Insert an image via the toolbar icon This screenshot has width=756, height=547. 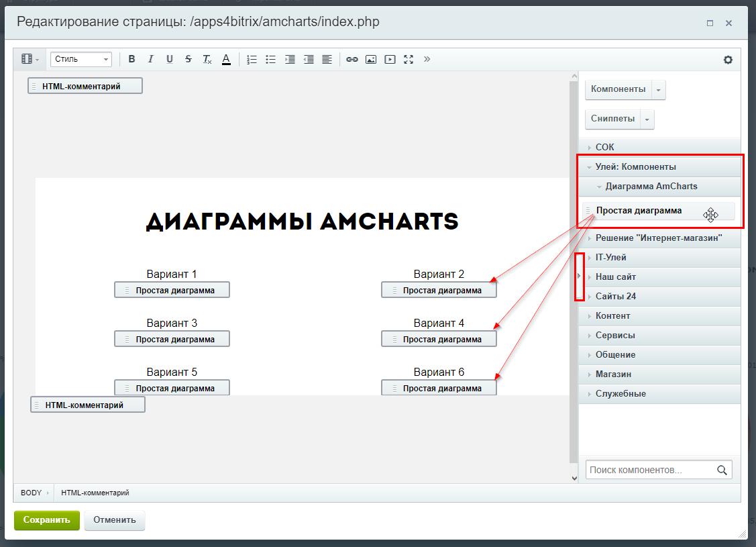tap(370, 59)
